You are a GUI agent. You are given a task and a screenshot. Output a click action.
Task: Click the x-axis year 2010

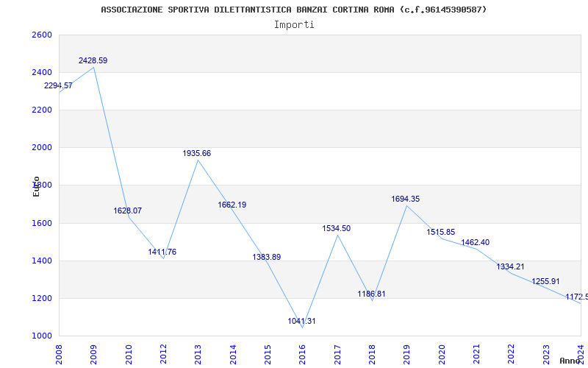pyautogui.click(x=128, y=355)
